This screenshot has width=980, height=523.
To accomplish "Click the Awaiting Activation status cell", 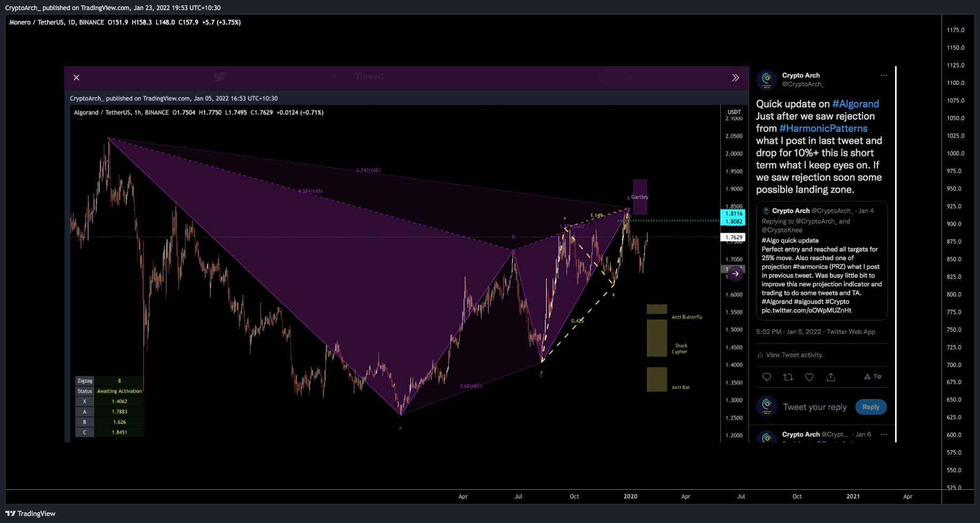I will click(119, 391).
